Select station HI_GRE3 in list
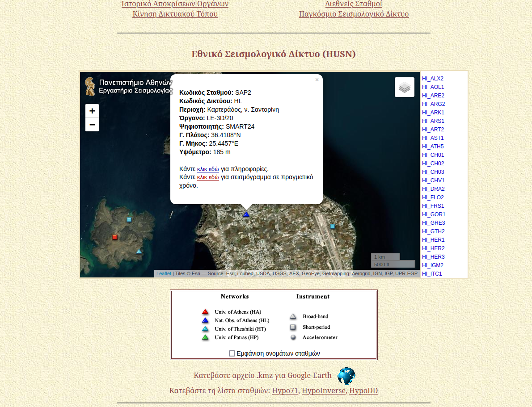This screenshot has width=532, height=407. 434,222
